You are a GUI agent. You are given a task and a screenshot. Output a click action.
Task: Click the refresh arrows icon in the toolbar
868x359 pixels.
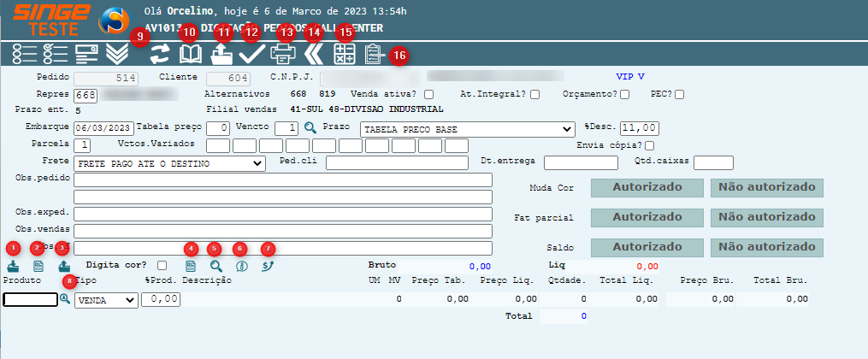pyautogui.click(x=159, y=55)
